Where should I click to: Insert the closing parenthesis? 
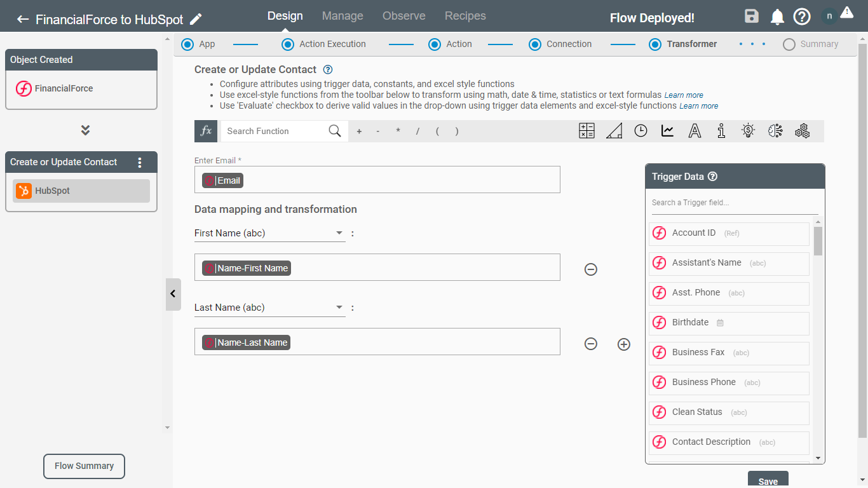click(x=456, y=132)
